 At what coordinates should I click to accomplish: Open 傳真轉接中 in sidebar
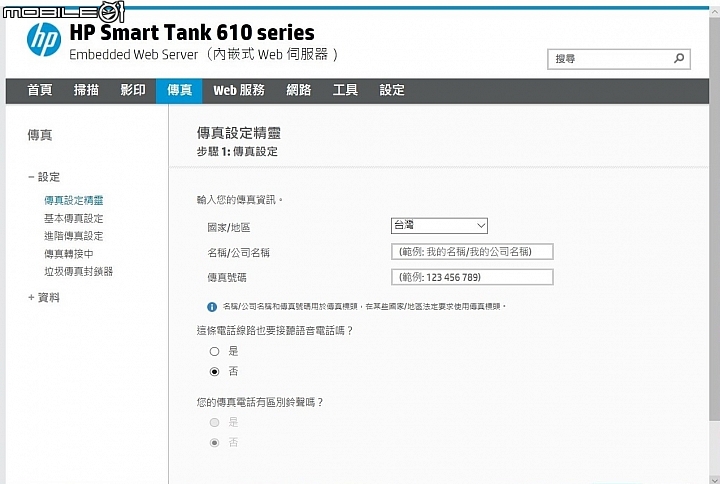pos(69,253)
